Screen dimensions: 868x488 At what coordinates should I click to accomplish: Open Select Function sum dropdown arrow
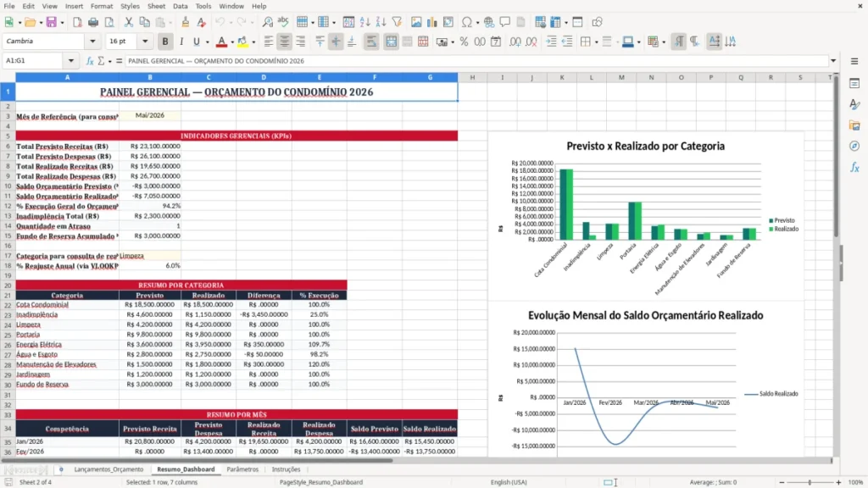[109, 61]
